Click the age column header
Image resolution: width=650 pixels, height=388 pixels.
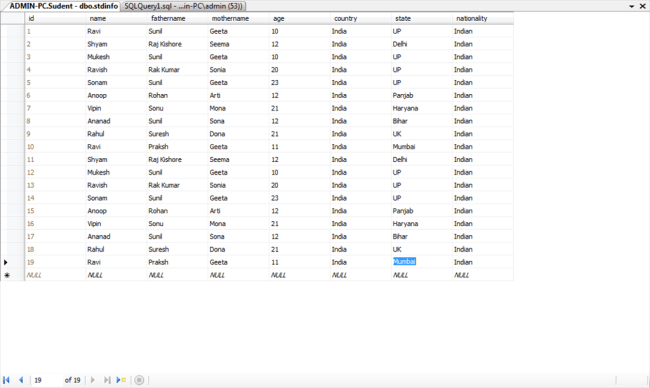(x=299, y=18)
